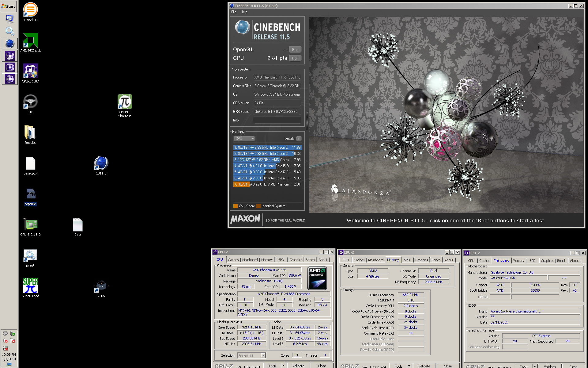Click Validate in Memory CPU-Z window
Viewport: 588px width, 368px height.
point(424,366)
